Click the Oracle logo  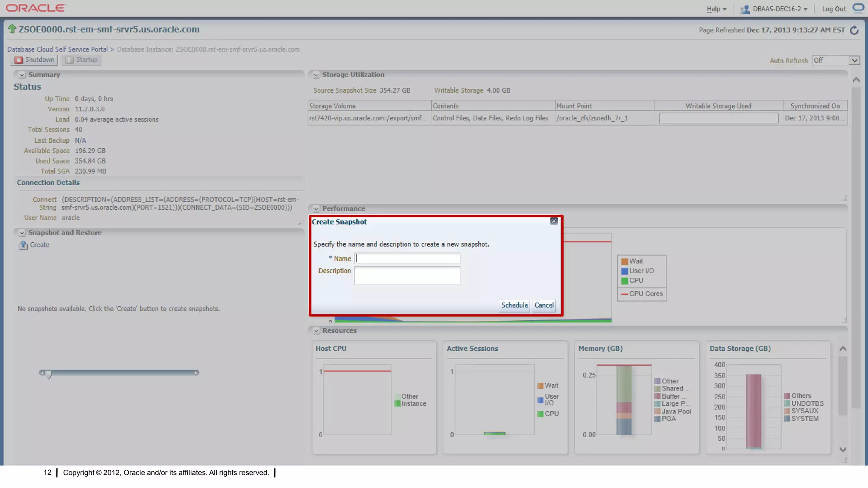(x=36, y=8)
